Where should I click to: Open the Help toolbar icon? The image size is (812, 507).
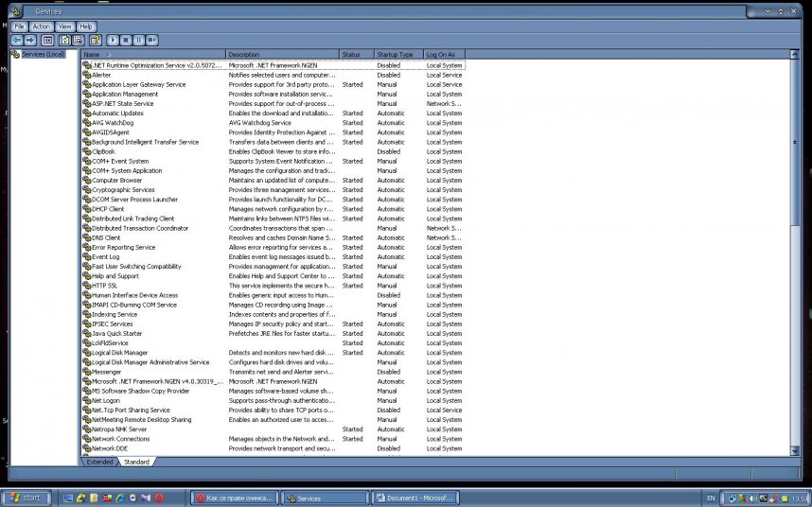tap(96, 41)
